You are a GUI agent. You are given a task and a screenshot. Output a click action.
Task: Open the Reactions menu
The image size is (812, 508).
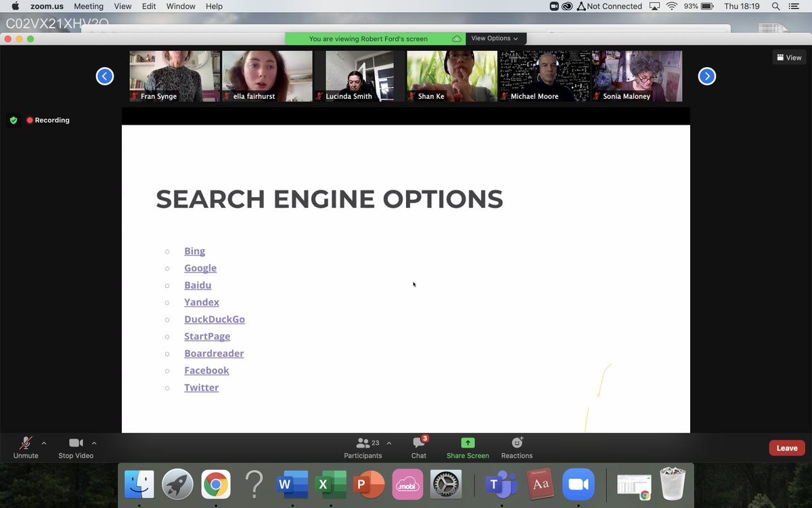click(x=517, y=448)
